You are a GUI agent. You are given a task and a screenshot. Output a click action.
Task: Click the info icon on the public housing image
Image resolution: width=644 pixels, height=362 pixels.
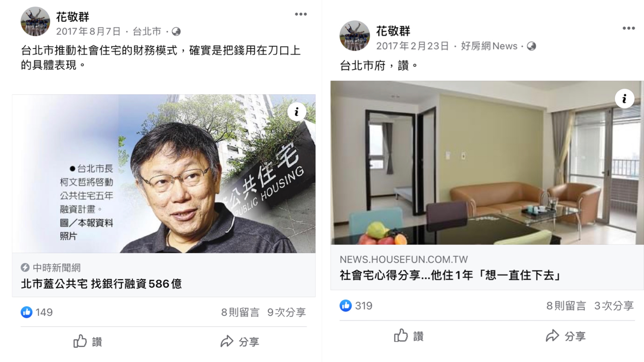tap(297, 112)
